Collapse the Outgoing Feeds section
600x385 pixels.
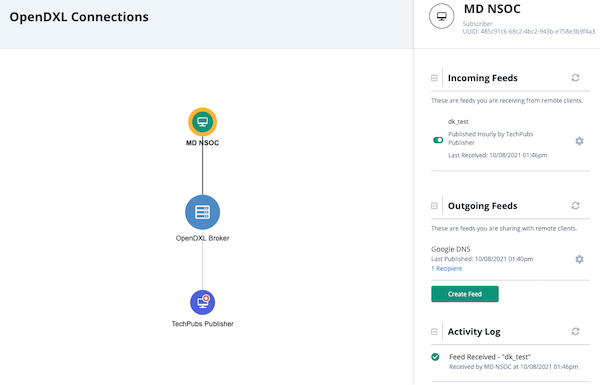coord(434,206)
